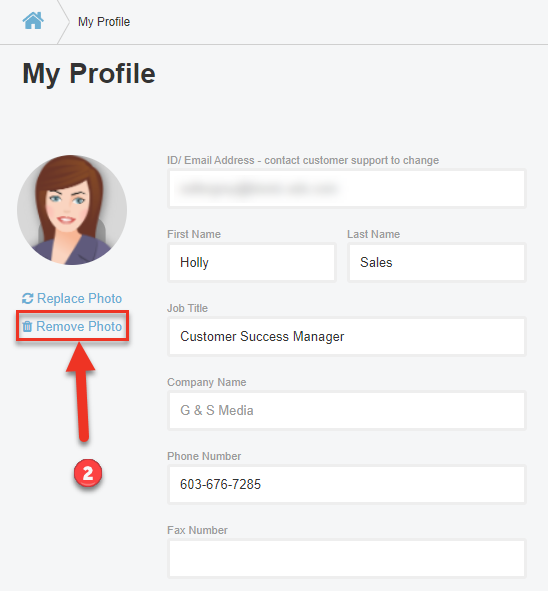Go to the home page via house icon
The width and height of the screenshot is (548, 591).
tap(33, 20)
